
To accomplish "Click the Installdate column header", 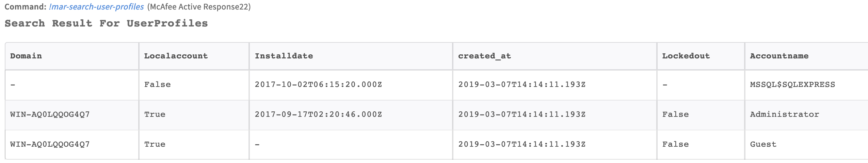I will [284, 56].
